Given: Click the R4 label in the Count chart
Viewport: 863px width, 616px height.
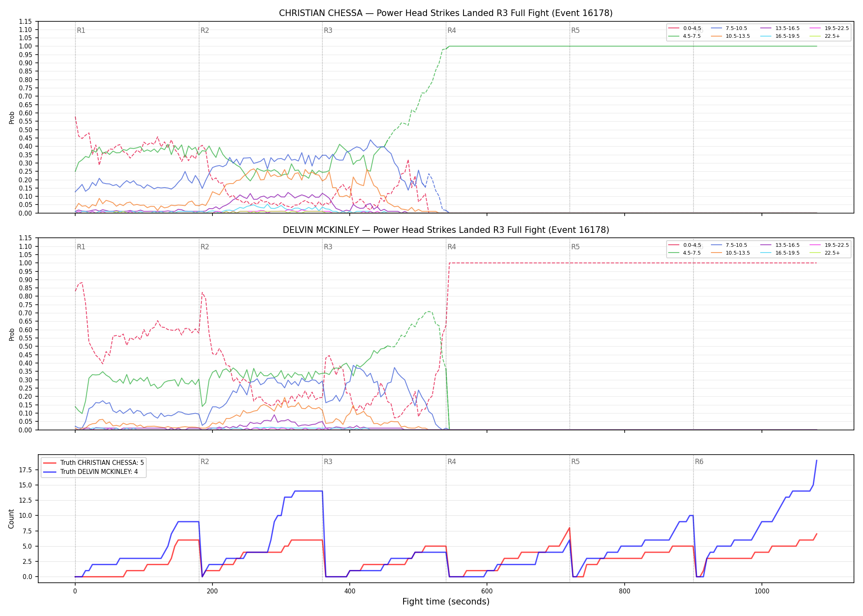Looking at the screenshot, I should click(x=452, y=462).
